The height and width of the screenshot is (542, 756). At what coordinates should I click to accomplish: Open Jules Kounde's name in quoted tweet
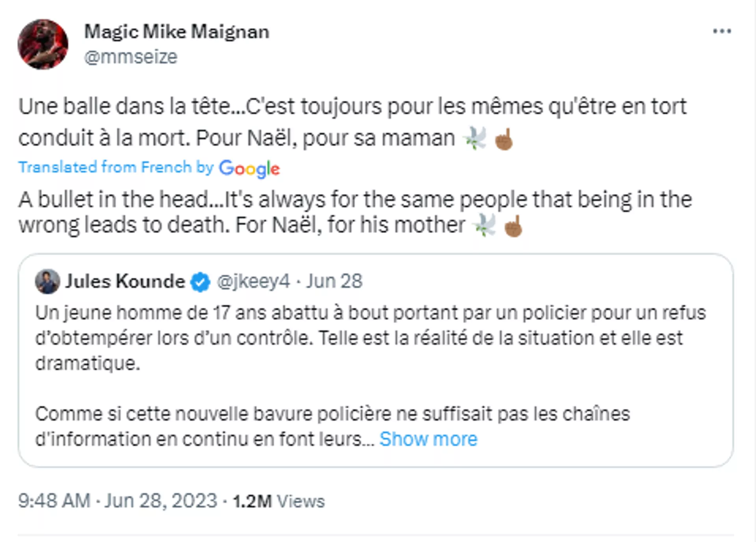125,281
